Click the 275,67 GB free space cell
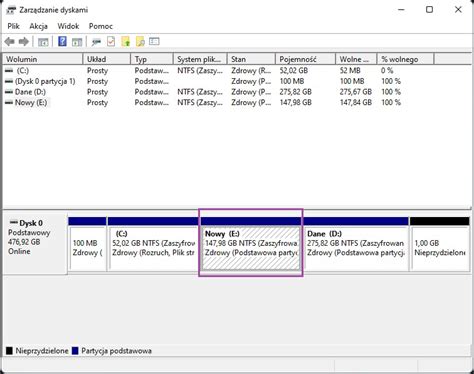The width and height of the screenshot is (474, 374). (x=356, y=92)
